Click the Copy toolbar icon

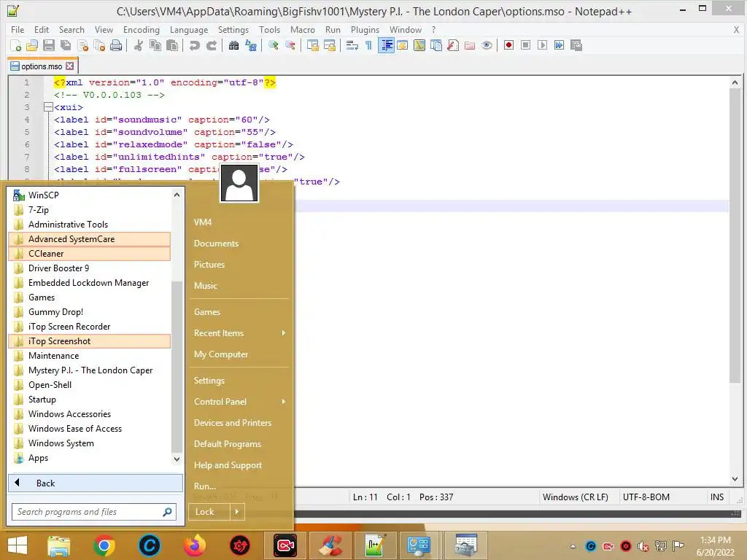[x=155, y=45]
